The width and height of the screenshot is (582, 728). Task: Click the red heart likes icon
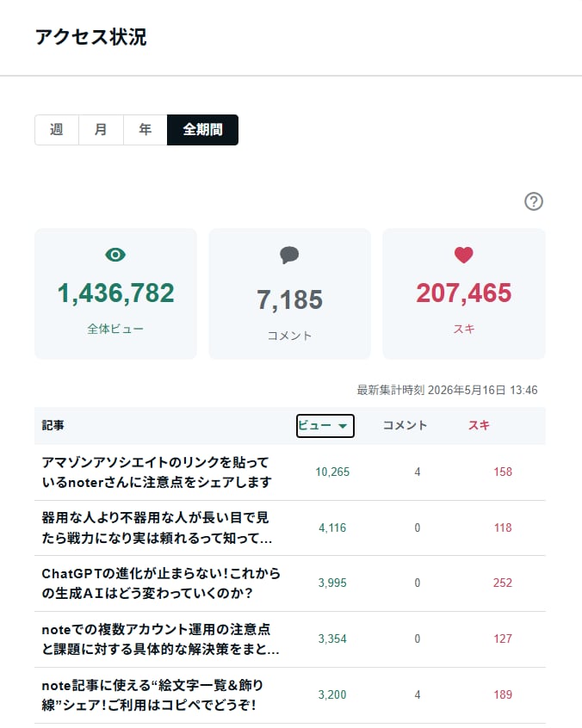(463, 255)
